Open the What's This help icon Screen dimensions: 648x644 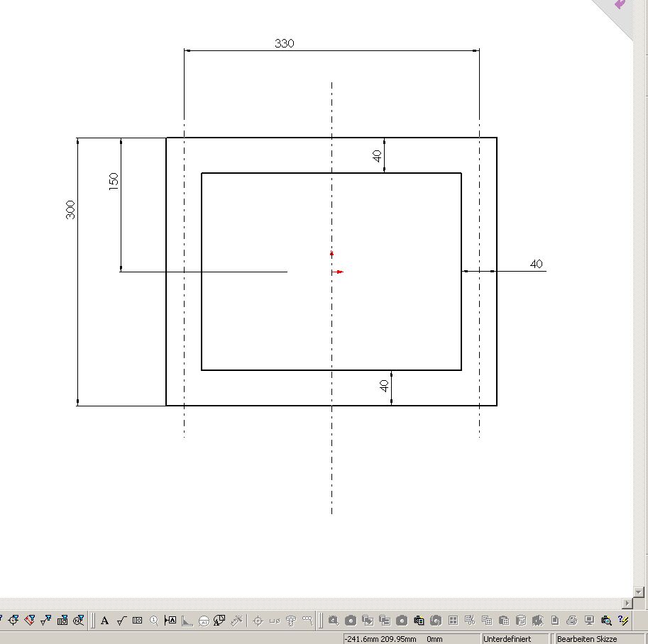coord(623,621)
